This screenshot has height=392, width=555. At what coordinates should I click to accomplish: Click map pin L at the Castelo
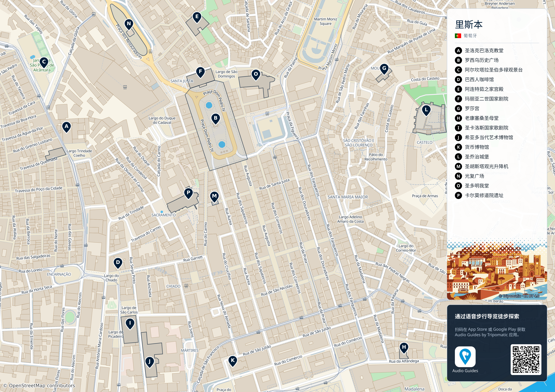(x=426, y=110)
